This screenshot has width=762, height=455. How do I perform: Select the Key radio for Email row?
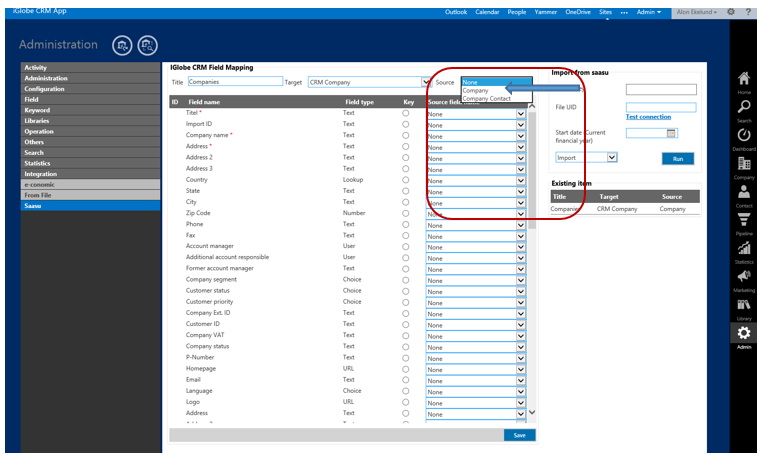pos(405,380)
